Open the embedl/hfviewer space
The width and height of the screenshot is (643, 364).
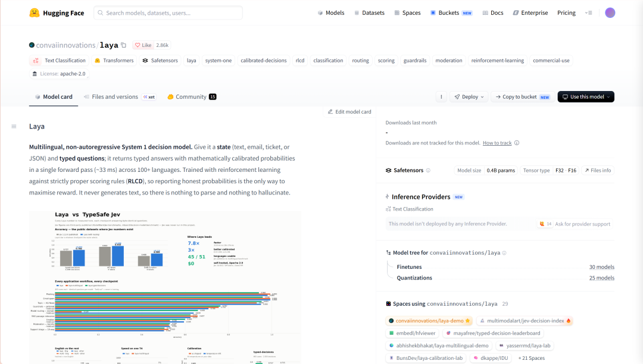tap(412, 333)
